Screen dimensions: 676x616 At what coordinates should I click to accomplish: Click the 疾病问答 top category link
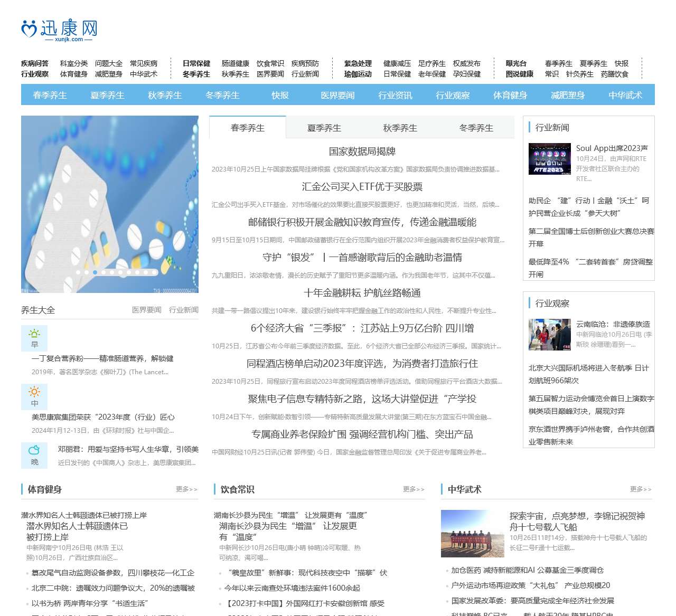[x=35, y=63]
